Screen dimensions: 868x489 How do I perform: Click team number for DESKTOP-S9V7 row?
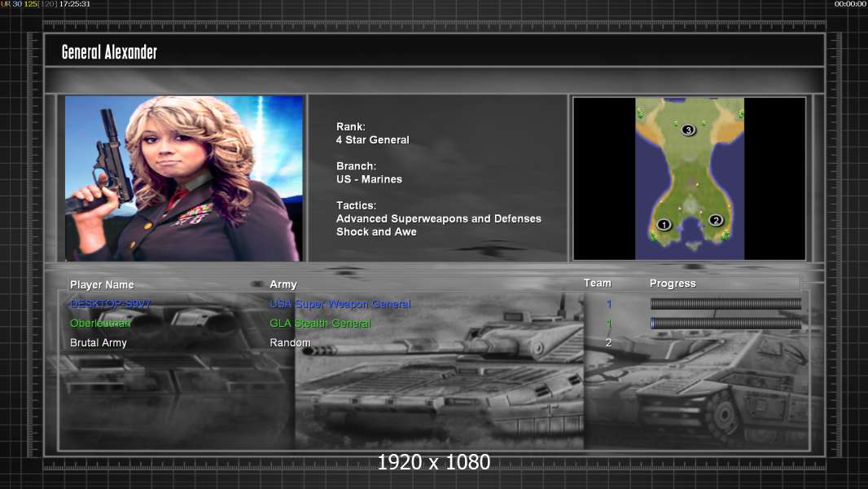click(x=608, y=303)
